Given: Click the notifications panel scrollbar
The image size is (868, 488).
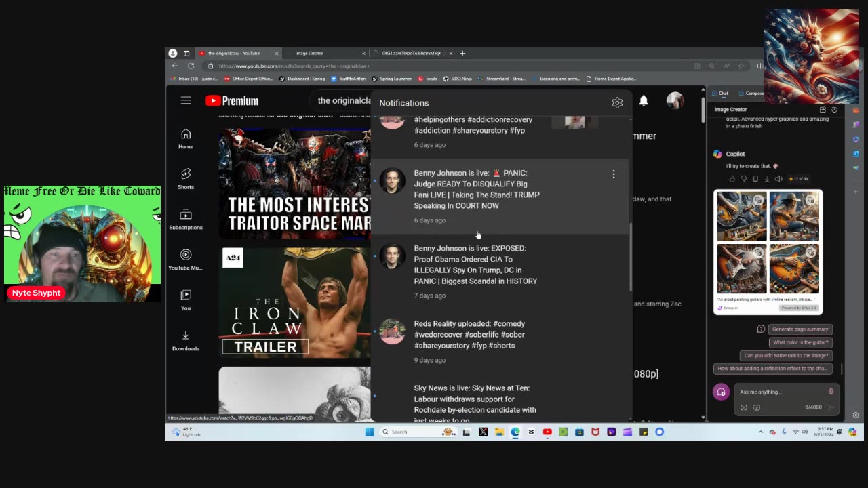Looking at the screenshot, I should tap(631, 258).
